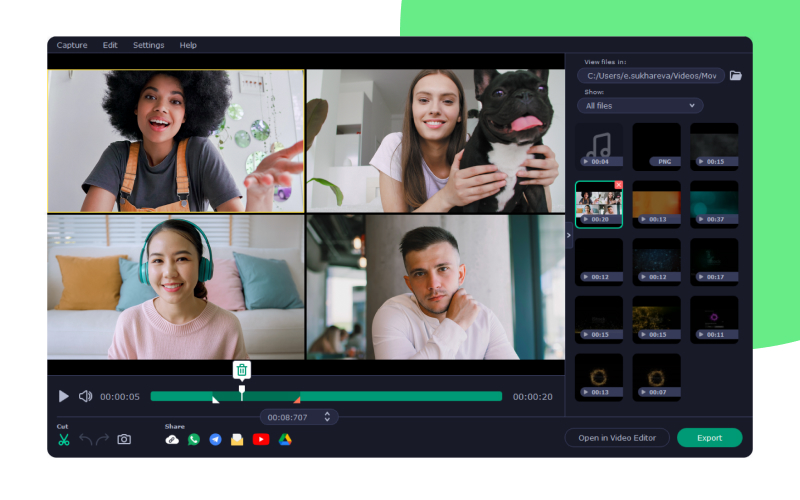Viewport: 800px width, 500px height.
Task: Browse folder with folder icon
Action: coord(736,76)
